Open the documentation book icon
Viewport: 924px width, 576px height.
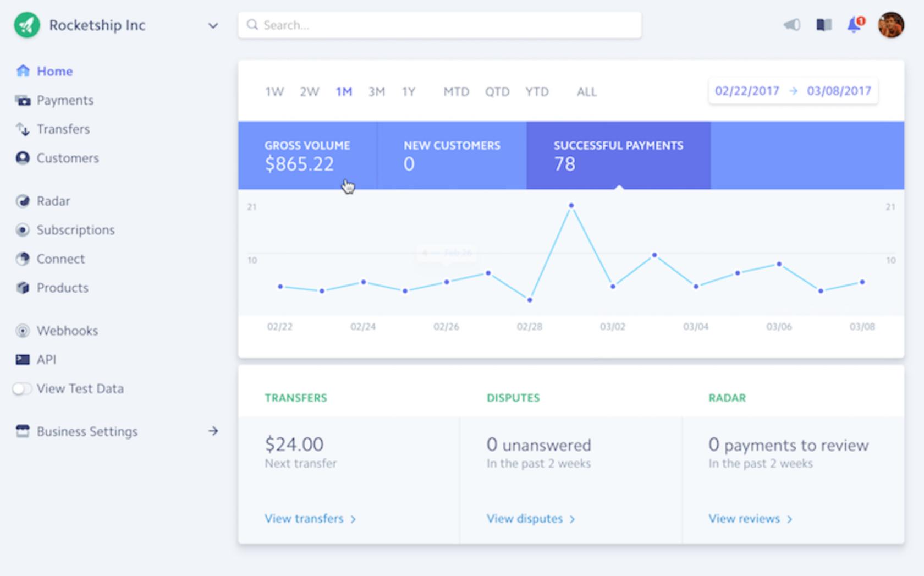823,25
